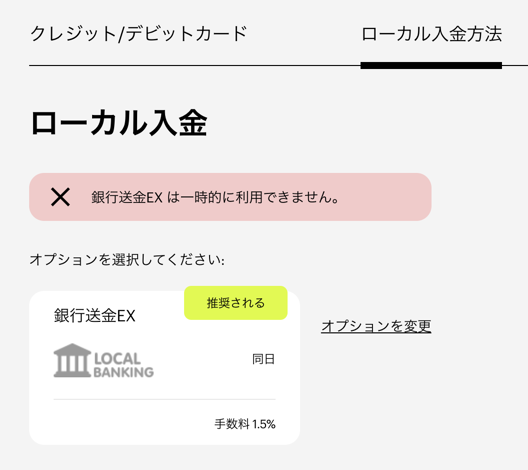Click the word BANKING in the logo
This screenshot has width=528, height=470.
pos(124,372)
